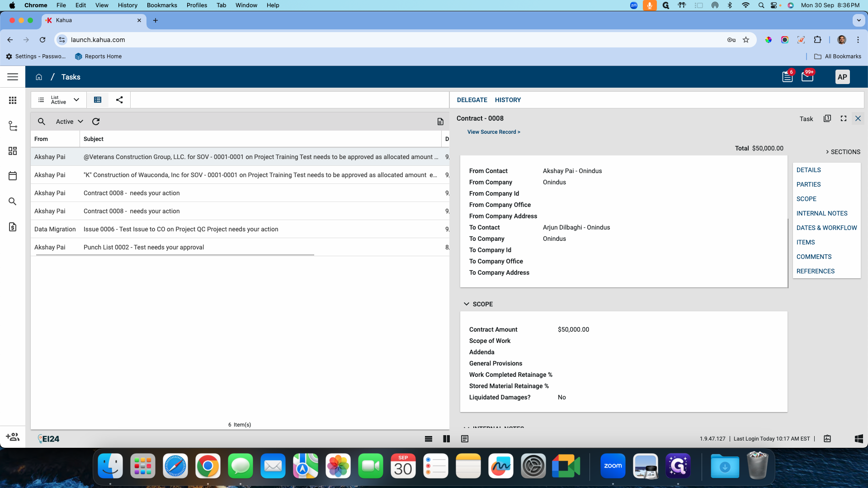Refresh the task list
The image size is (868, 488).
pyautogui.click(x=96, y=122)
